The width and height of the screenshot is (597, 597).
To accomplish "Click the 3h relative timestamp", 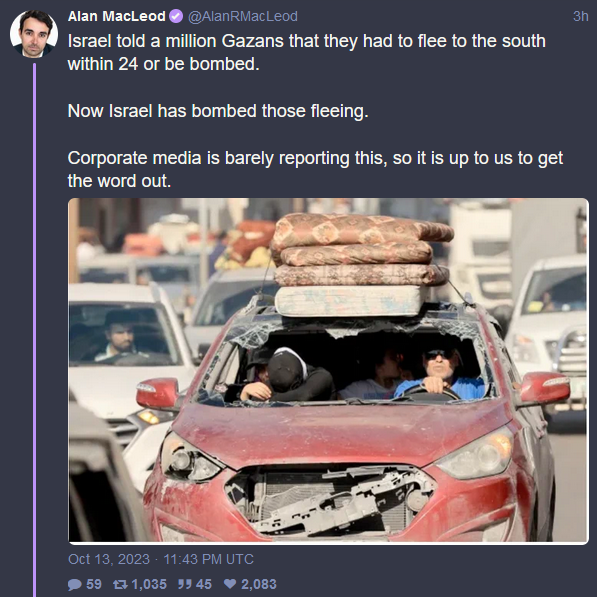I will tap(581, 16).
